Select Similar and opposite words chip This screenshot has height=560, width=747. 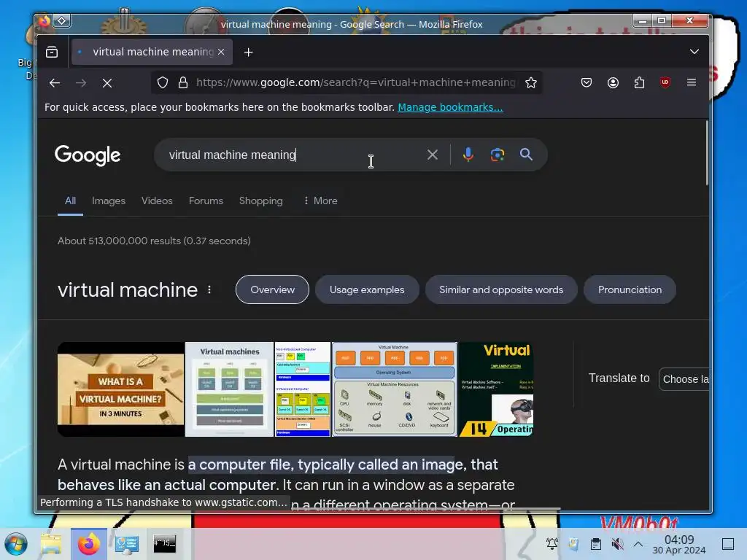pyautogui.click(x=501, y=289)
